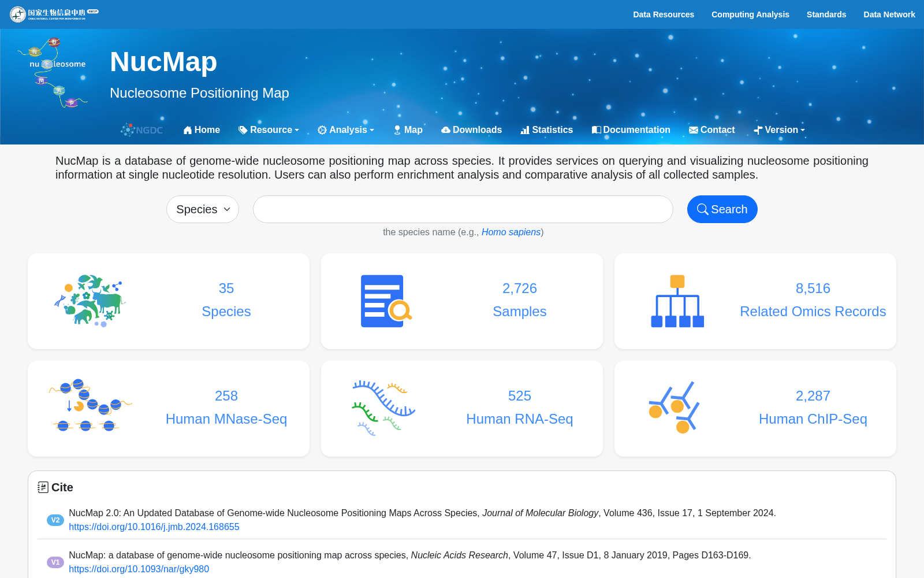The image size is (924, 578).
Task: Click the Human MNase-Seq nucleosome icon
Action: (x=90, y=406)
